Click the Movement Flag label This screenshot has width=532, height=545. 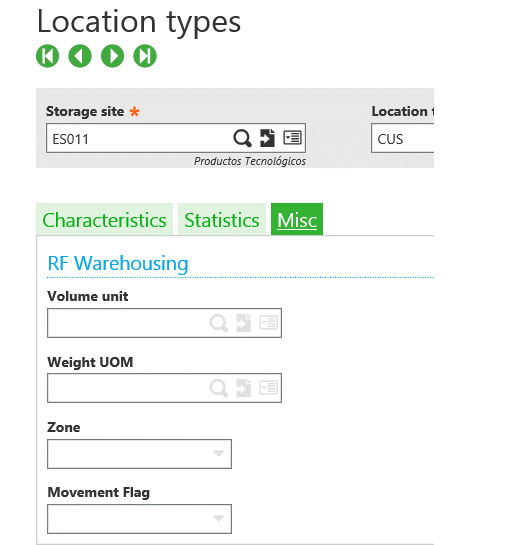(x=99, y=493)
